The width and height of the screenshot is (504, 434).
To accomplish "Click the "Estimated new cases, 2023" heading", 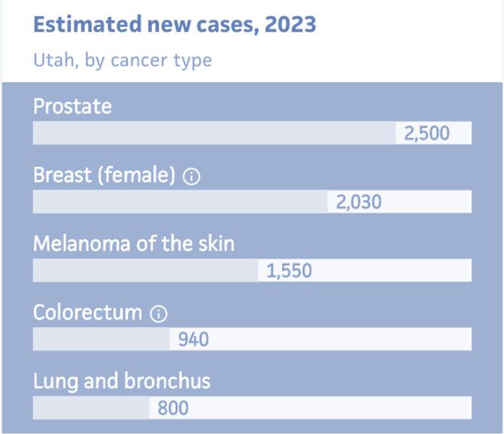I will 175,24.
